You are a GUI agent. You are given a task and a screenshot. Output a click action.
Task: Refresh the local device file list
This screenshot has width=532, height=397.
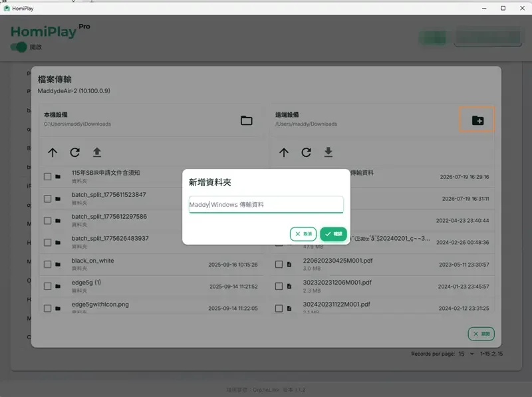pyautogui.click(x=75, y=152)
